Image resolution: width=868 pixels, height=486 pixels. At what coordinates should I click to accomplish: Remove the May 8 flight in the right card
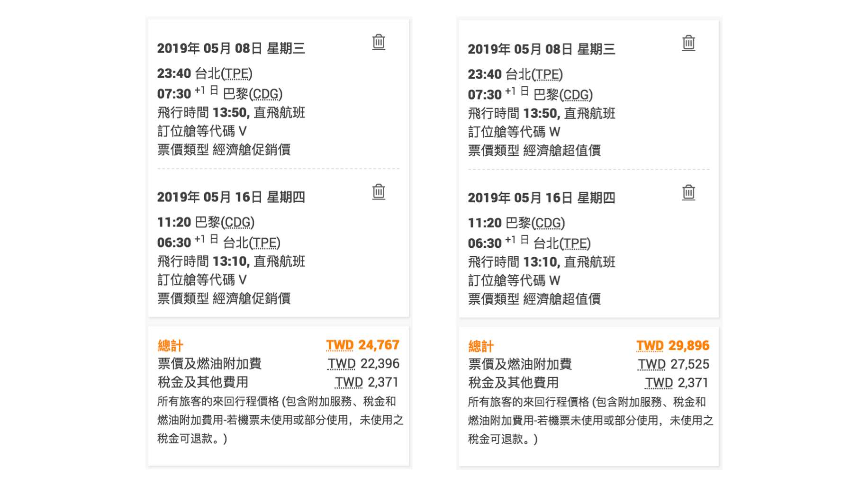pos(688,43)
